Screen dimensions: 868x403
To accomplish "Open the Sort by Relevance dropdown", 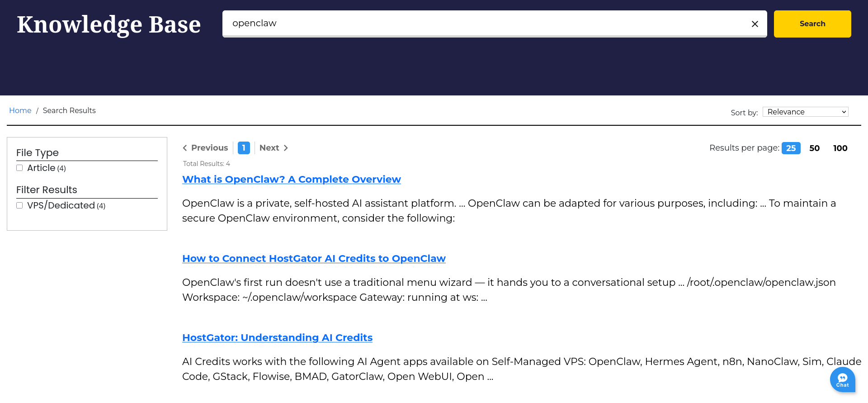I will pyautogui.click(x=805, y=112).
